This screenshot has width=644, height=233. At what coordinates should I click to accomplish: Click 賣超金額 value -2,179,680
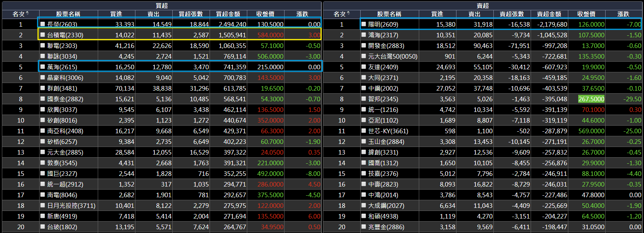pyautogui.click(x=552, y=24)
